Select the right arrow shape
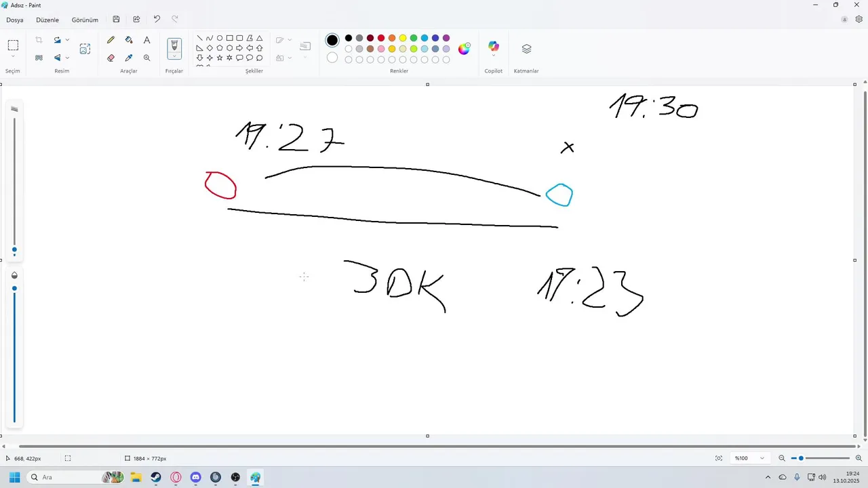 pos(239,48)
